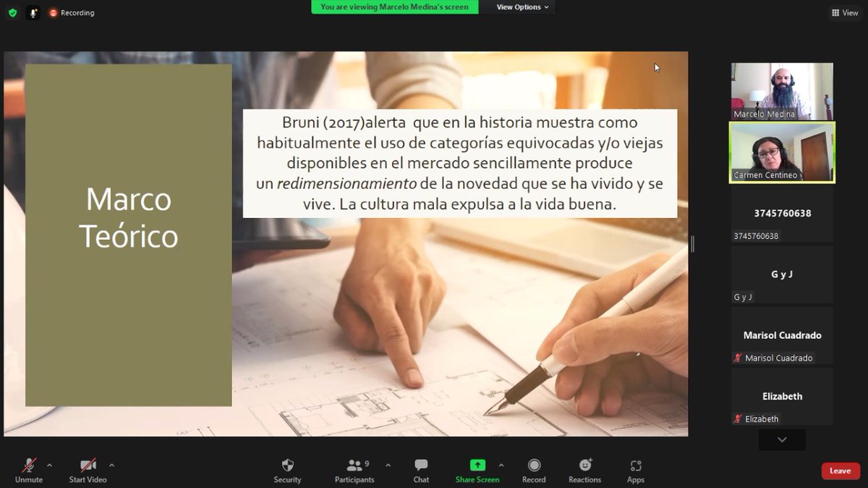Show more participants with down chevron
868x488 pixels.
coord(782,439)
